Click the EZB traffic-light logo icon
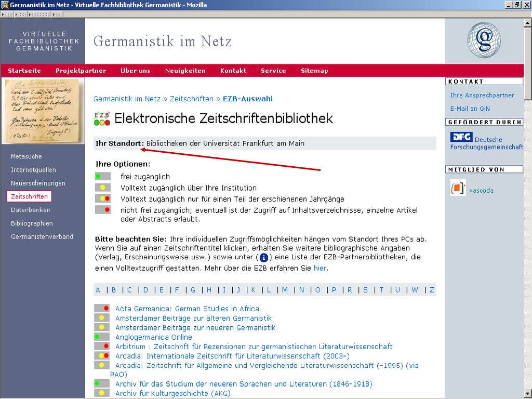The image size is (532, 399). pos(102,119)
